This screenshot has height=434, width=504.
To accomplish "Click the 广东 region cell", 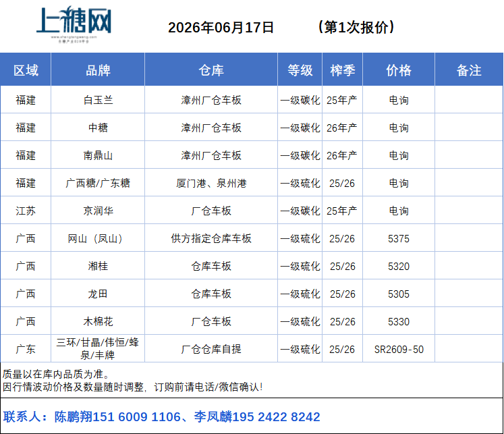I will (x=26, y=349).
